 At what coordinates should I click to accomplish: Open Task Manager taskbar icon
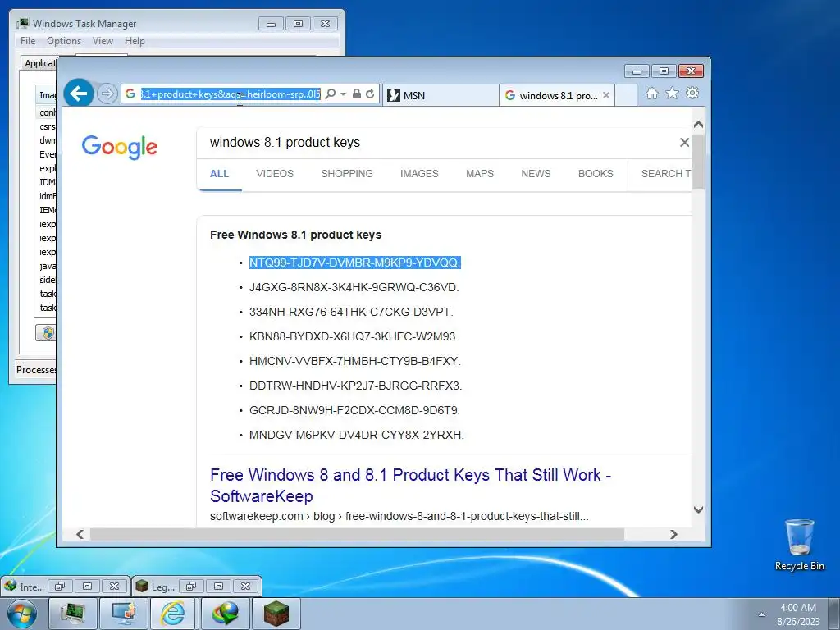[73, 614]
